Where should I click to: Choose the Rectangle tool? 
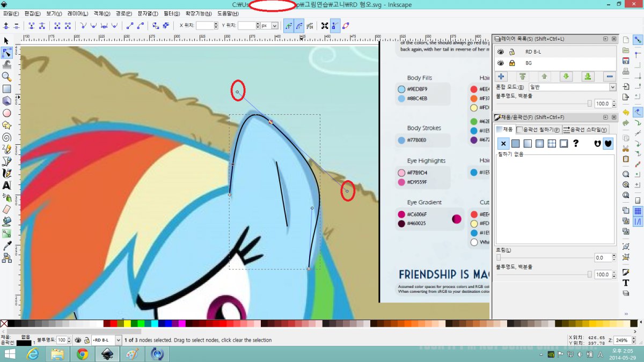[6, 89]
